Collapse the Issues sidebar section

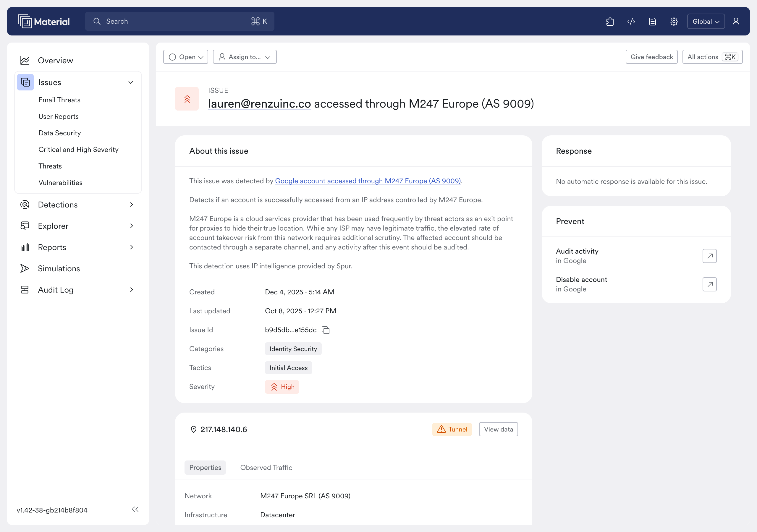click(x=131, y=82)
